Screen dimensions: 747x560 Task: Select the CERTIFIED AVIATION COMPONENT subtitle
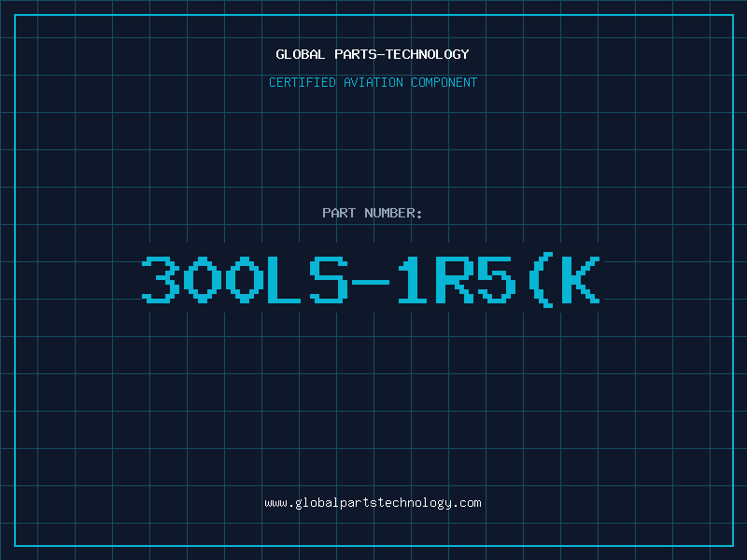tap(373, 82)
